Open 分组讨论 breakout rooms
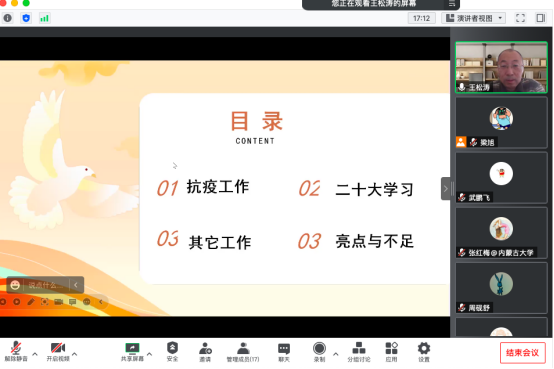 [359, 352]
